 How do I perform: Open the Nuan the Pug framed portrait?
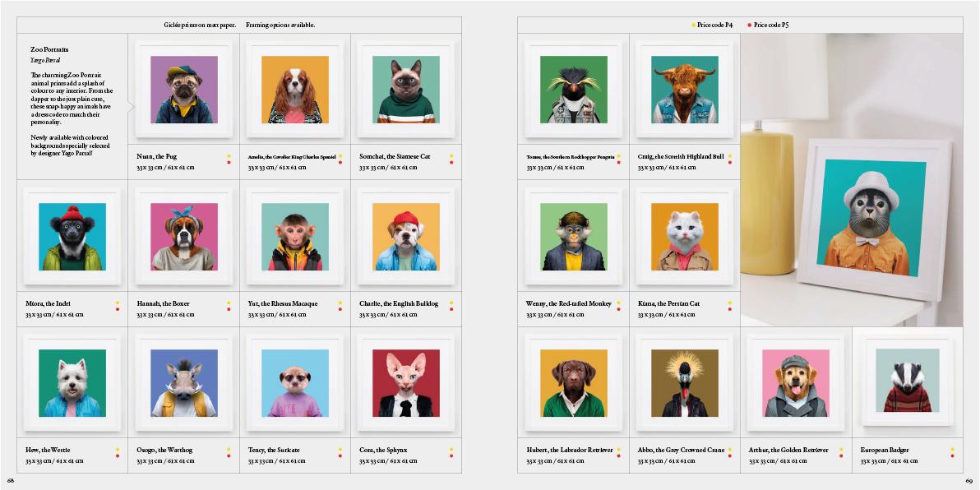tap(184, 90)
